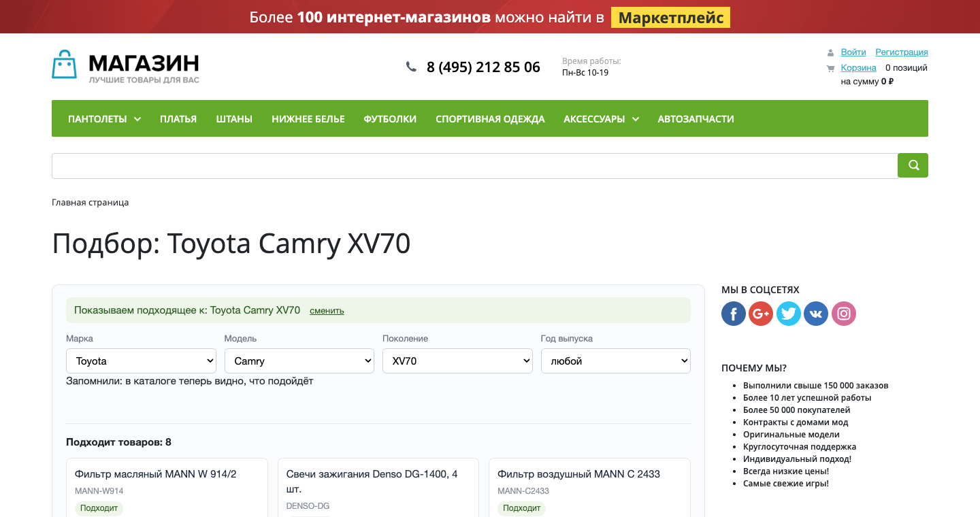Expand the Аксессуары menu chevron
Image resolution: width=980 pixels, height=517 pixels.
click(636, 119)
